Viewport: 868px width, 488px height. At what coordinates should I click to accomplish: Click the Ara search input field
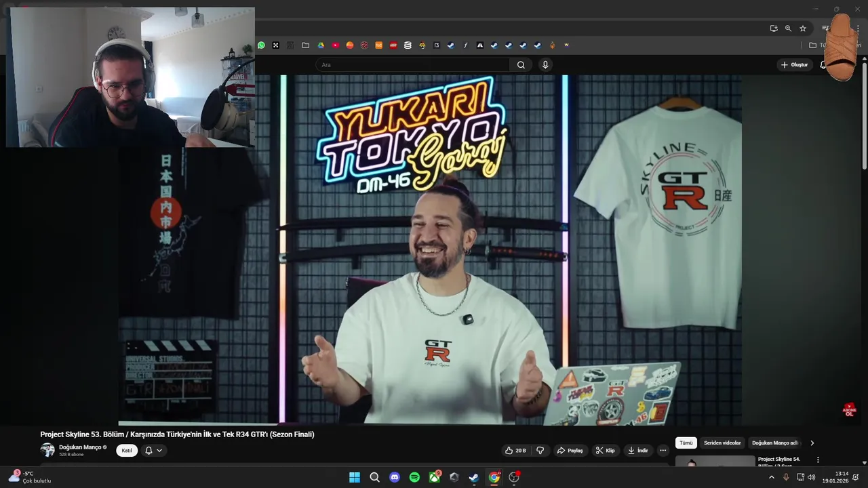pyautogui.click(x=413, y=65)
